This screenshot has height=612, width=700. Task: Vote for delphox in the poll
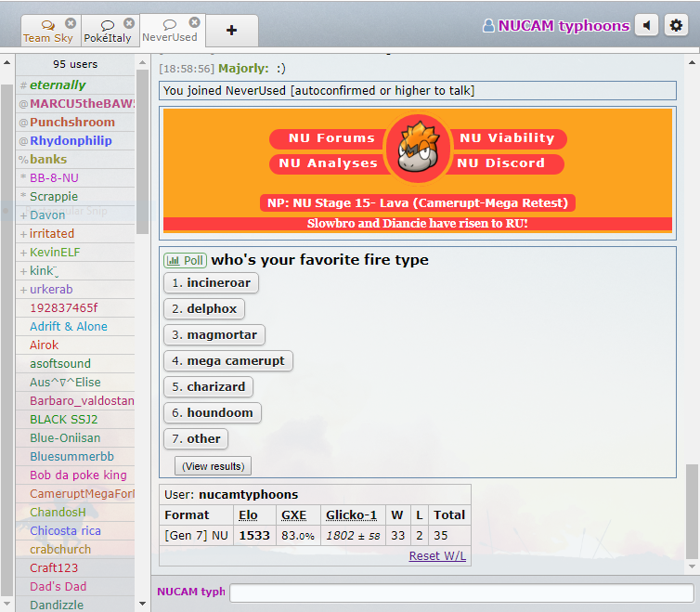coord(204,308)
